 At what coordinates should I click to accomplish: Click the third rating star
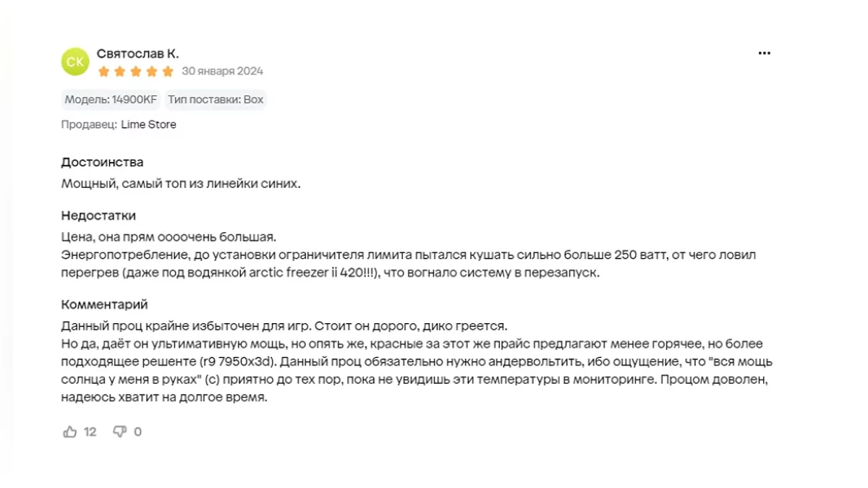pos(135,71)
